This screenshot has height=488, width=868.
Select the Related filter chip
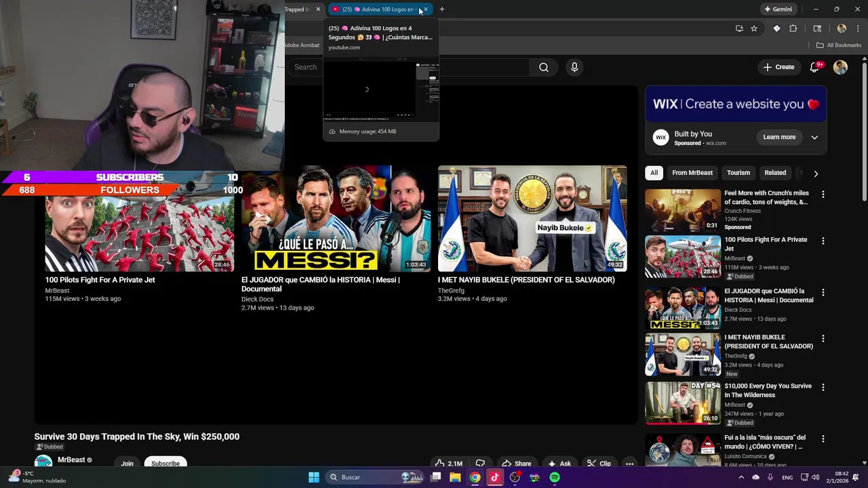click(775, 173)
